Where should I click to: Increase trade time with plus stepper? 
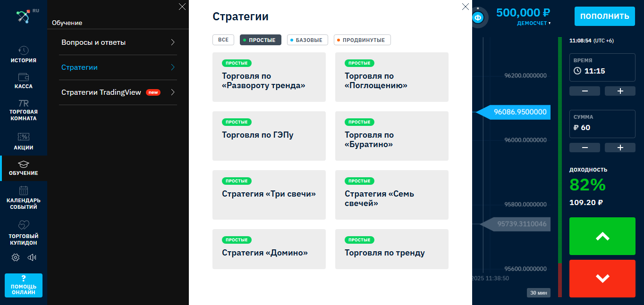click(620, 91)
